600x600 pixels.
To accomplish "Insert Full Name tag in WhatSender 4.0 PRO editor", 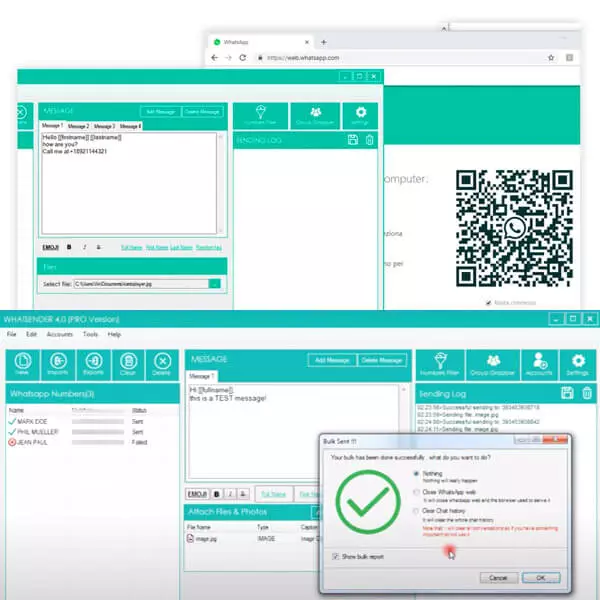I will click(274, 494).
